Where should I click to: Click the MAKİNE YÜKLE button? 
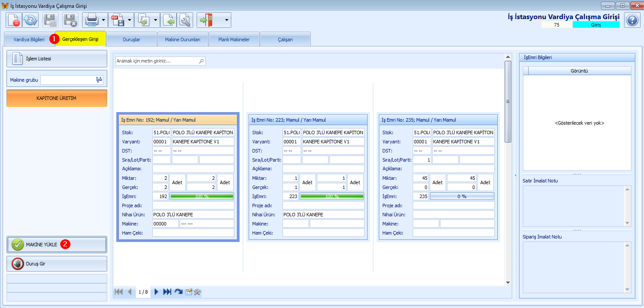(57, 245)
